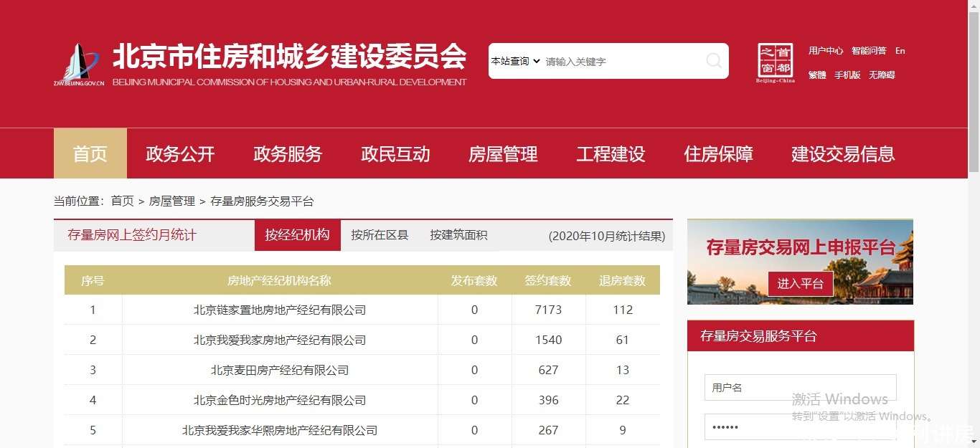Viewport: 980px width, 448px height.
Task: Click 退房套数 column header
Action: (623, 280)
